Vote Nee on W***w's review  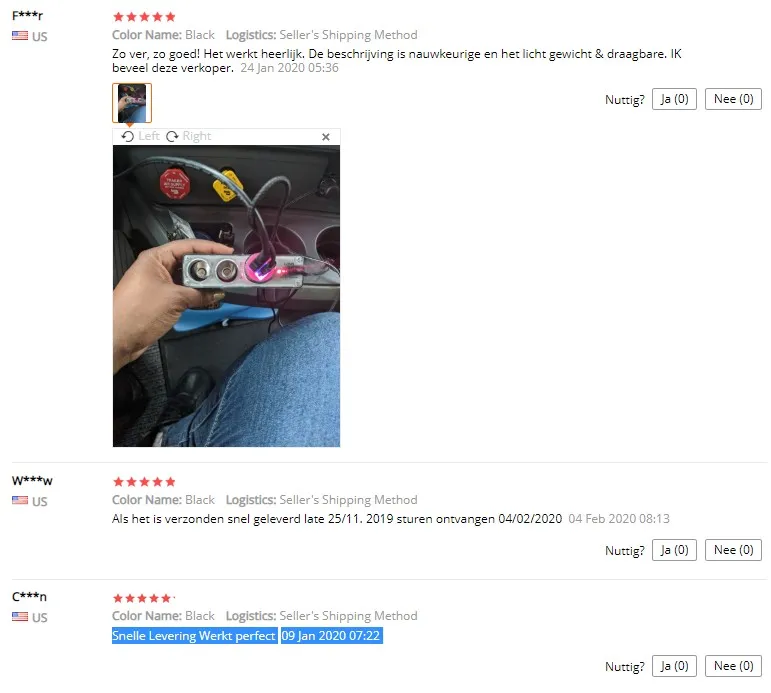[733, 550]
